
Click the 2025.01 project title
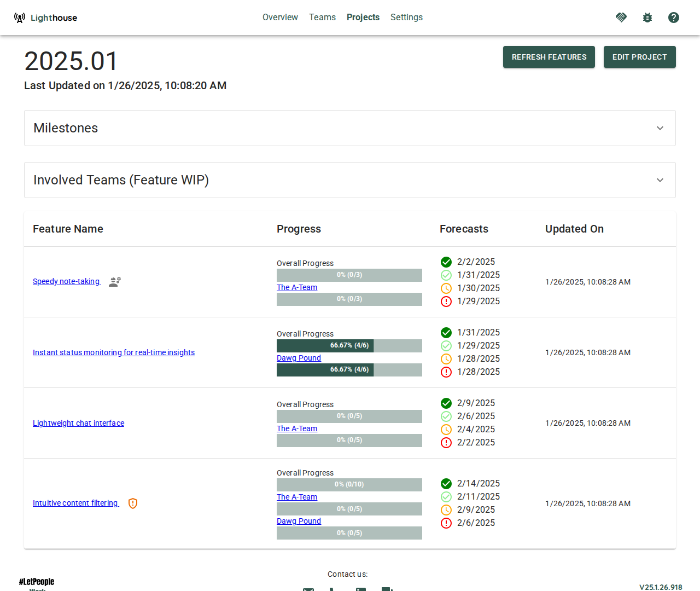(x=71, y=61)
